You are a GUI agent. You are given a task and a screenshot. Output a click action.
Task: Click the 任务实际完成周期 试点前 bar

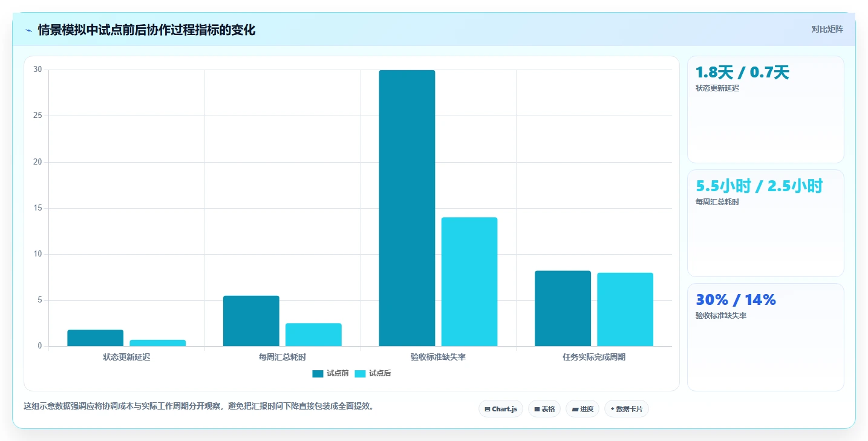click(x=563, y=309)
